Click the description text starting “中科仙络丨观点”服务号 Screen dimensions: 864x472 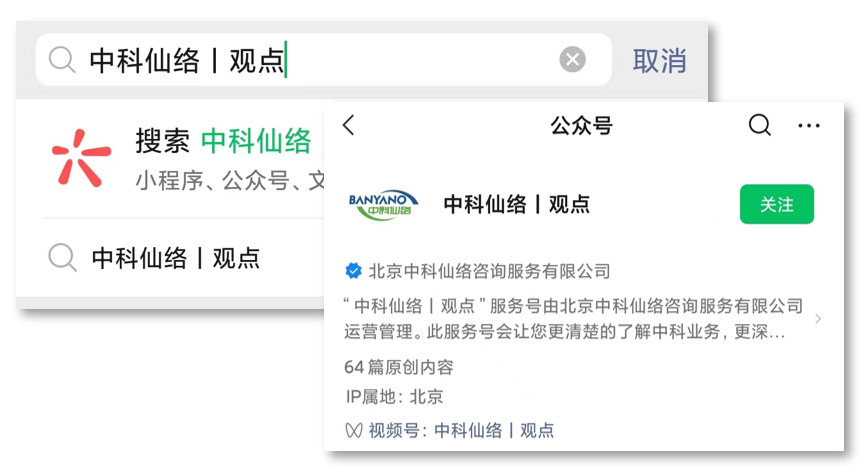coord(573,319)
